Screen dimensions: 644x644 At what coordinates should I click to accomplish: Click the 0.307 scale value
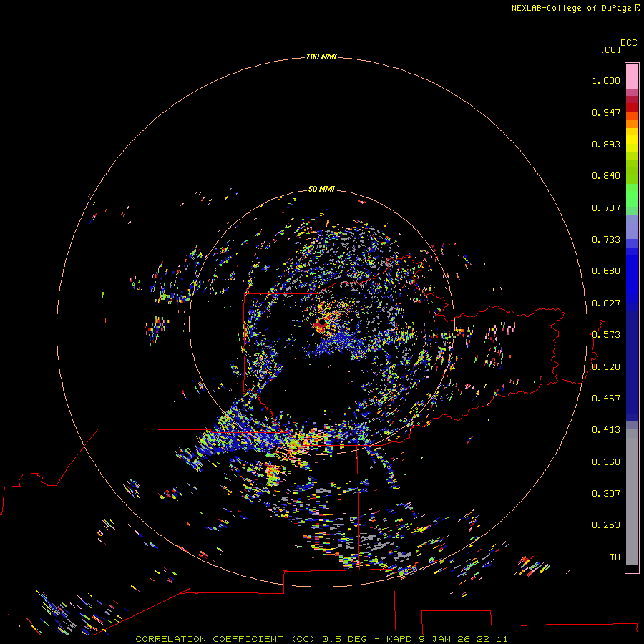coord(606,494)
